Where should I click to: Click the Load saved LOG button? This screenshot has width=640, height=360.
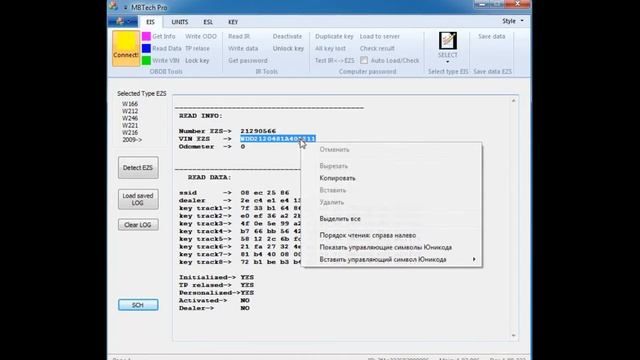[138, 199]
